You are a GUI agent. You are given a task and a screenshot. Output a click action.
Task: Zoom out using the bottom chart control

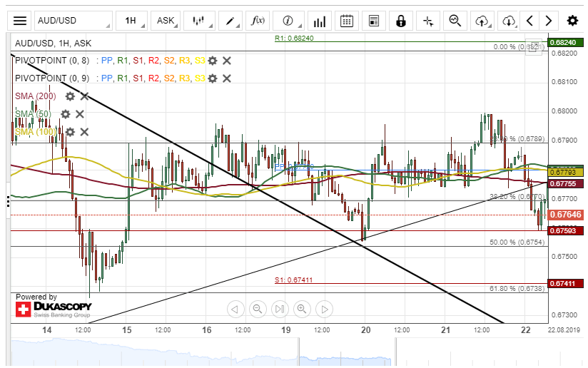point(258,309)
